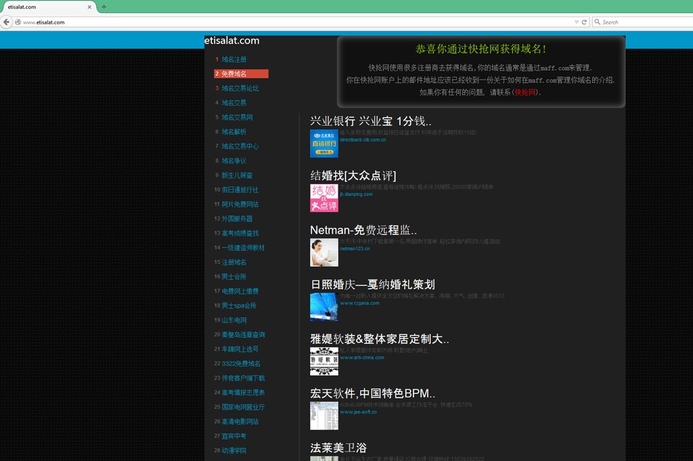
Task: Open sidebar link 4 域名交易
Action: 234,103
